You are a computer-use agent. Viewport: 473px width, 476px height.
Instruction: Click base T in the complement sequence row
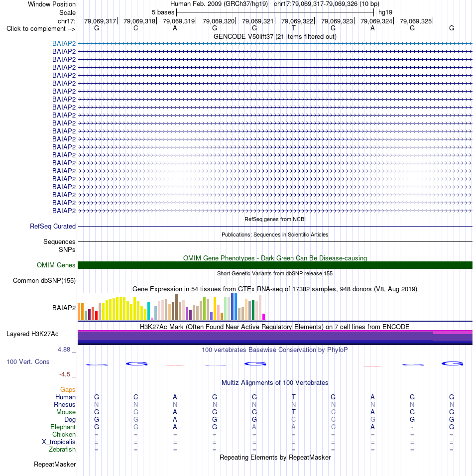tap(294, 28)
